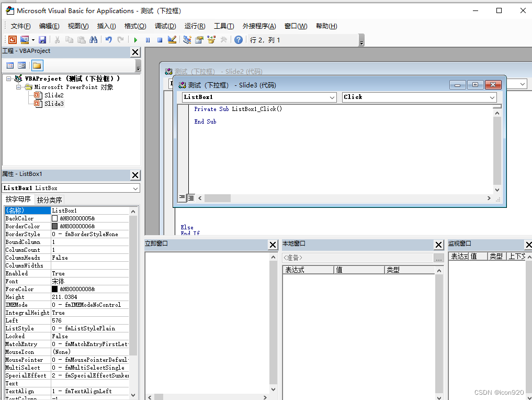Restore the Slide3 code window
The height and width of the screenshot is (400, 532).
click(475, 84)
